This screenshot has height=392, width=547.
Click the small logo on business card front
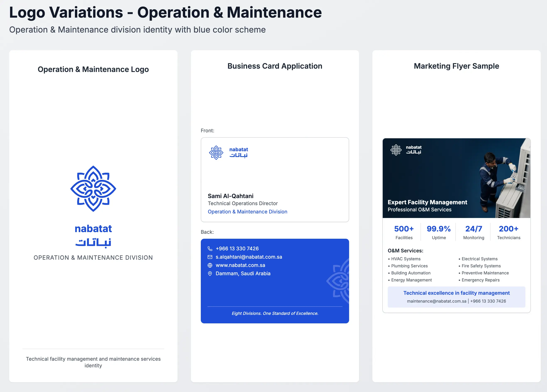[x=216, y=152]
